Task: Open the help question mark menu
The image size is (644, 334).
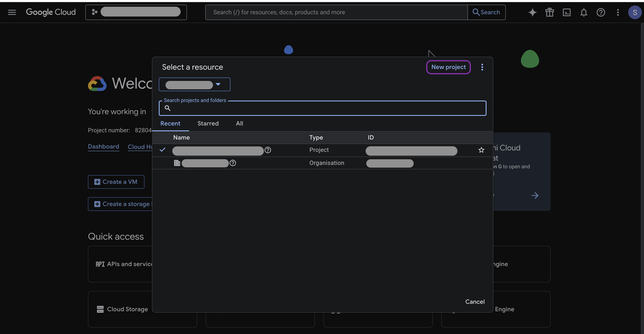Action: (x=600, y=12)
